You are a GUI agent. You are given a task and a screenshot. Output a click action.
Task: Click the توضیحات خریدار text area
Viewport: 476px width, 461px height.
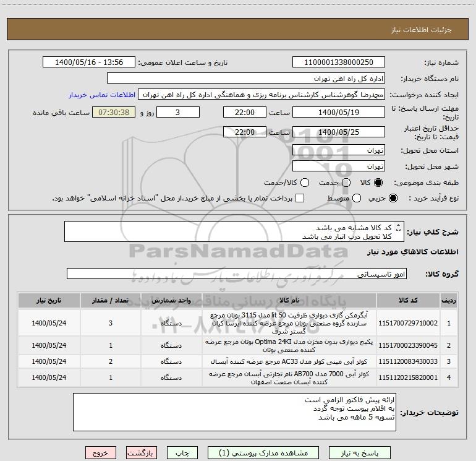234,412
